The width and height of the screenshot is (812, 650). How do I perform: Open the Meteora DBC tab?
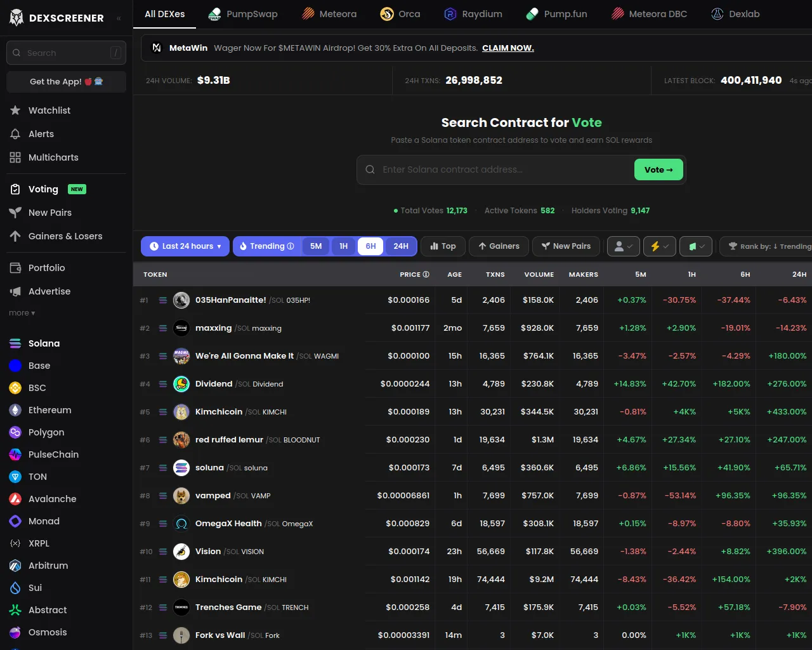pyautogui.click(x=649, y=14)
